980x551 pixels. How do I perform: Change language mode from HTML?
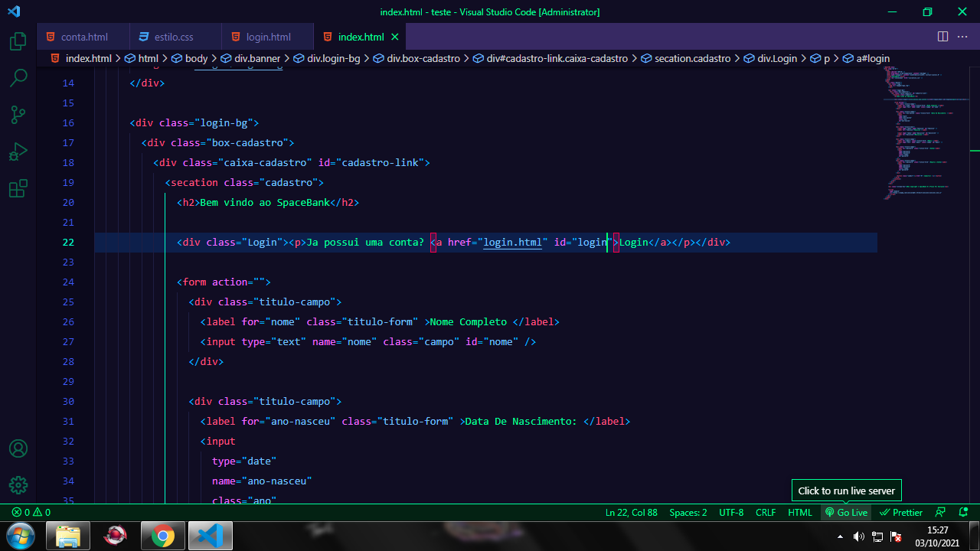point(800,513)
